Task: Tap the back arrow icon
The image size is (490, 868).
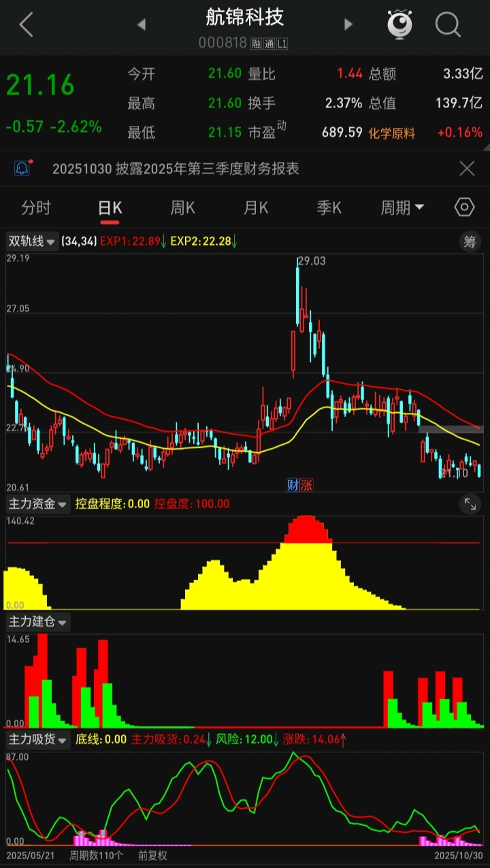Action: coord(26,25)
